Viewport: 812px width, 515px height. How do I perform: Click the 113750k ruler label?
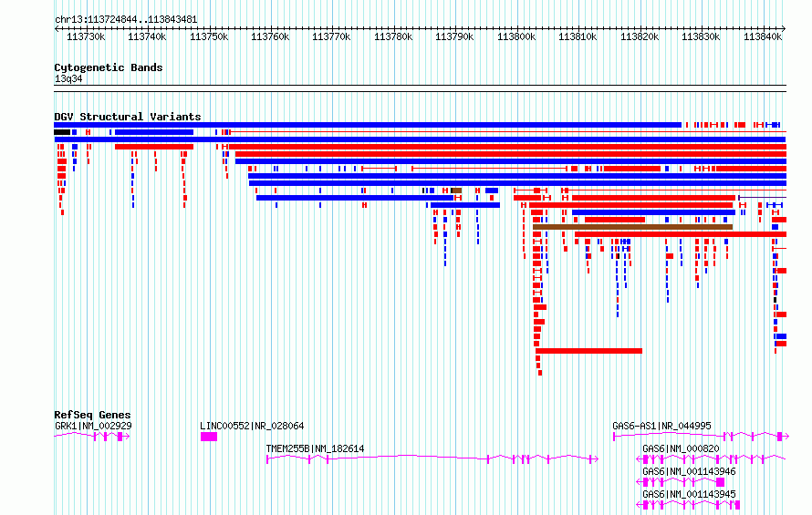coord(209,36)
